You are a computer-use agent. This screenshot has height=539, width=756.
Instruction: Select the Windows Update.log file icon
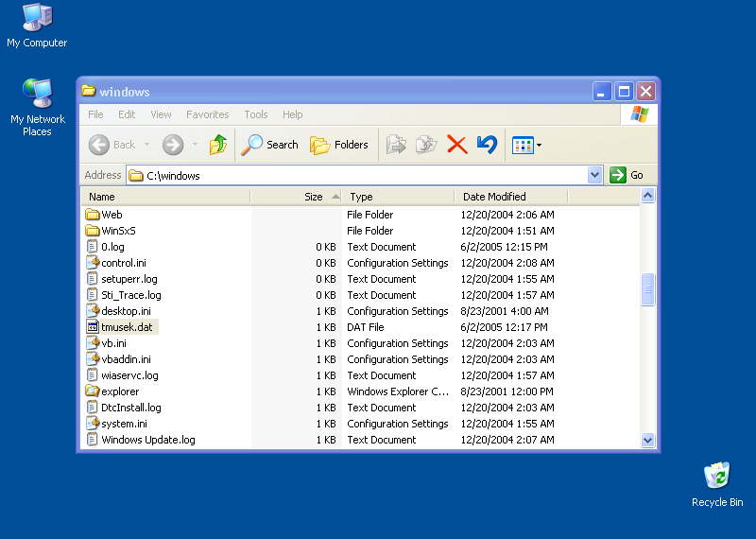(x=92, y=440)
